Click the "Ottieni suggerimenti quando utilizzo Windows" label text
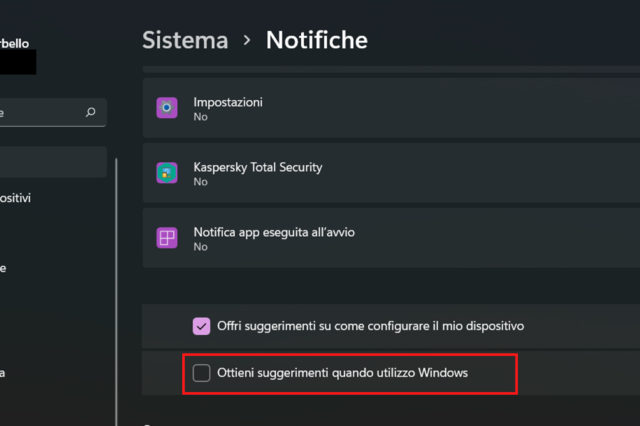640x426 pixels. tap(343, 373)
